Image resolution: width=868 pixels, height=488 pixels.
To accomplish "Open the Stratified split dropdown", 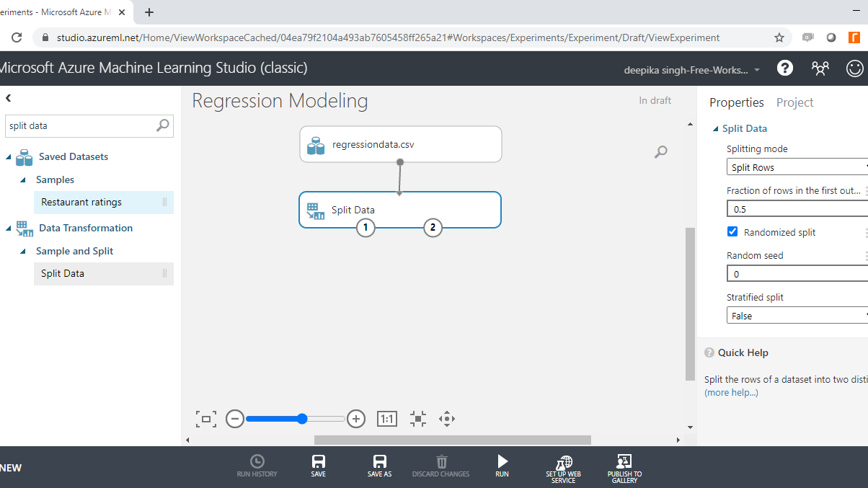I will (797, 316).
